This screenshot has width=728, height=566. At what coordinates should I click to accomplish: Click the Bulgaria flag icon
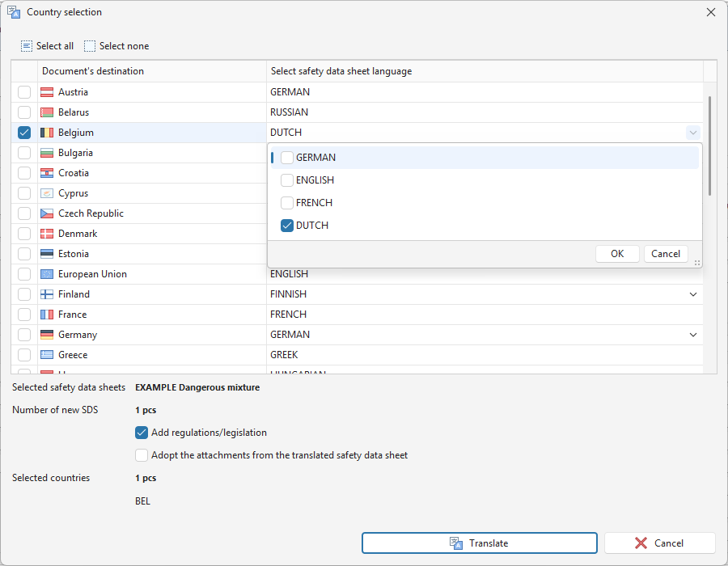(47, 153)
